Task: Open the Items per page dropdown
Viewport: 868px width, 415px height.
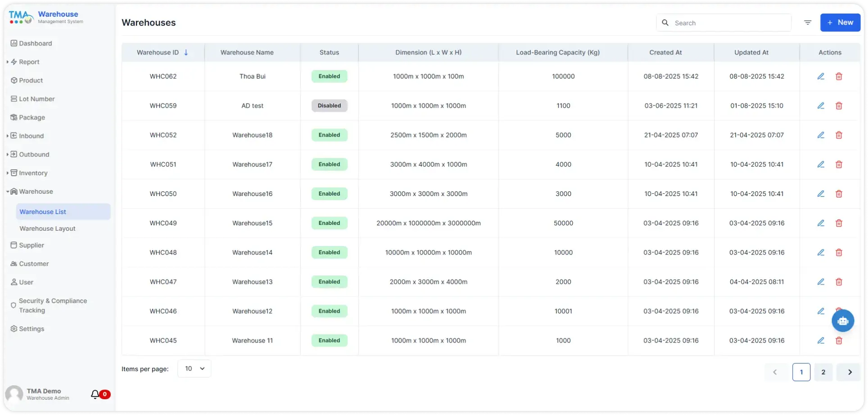Action: (194, 369)
